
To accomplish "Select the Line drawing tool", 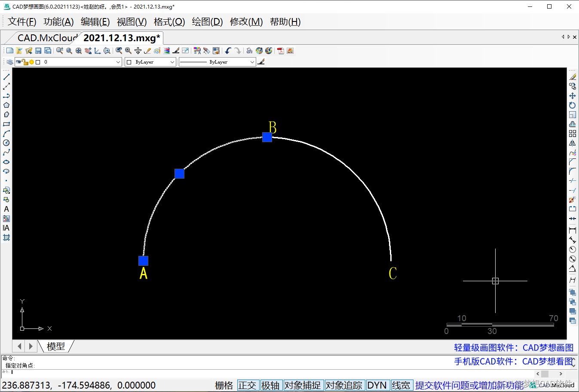I will [6, 77].
